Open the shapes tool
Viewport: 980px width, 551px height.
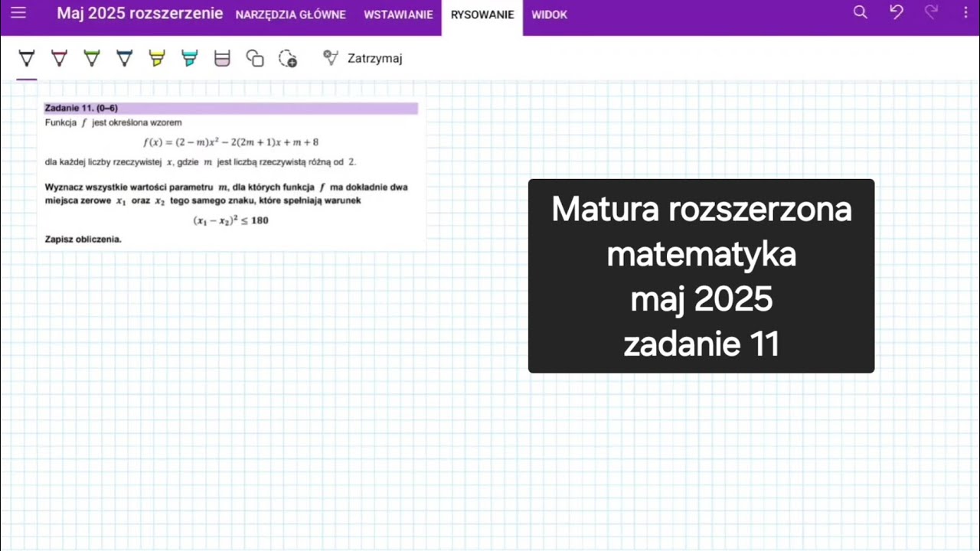(x=255, y=58)
